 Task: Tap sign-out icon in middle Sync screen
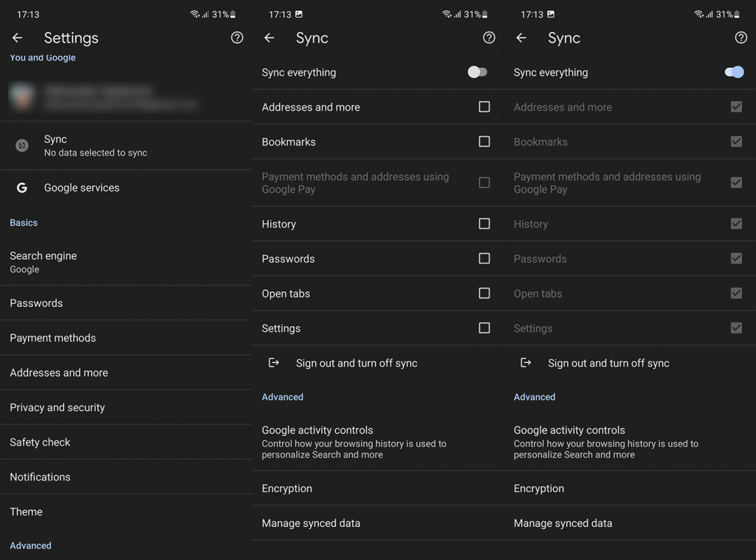(274, 363)
